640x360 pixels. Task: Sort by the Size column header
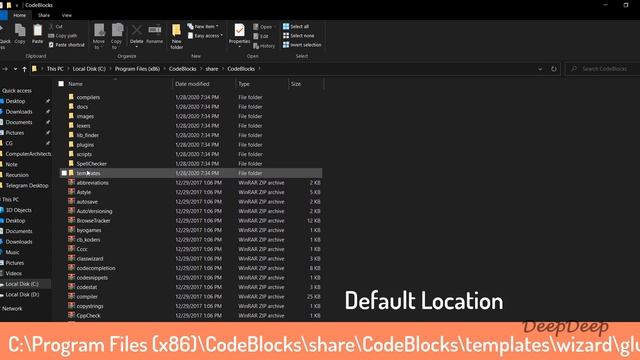point(296,84)
